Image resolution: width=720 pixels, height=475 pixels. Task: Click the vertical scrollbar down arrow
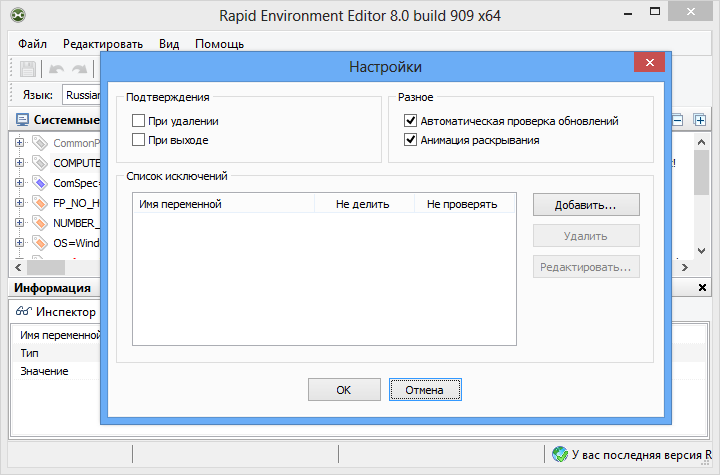[x=701, y=251]
